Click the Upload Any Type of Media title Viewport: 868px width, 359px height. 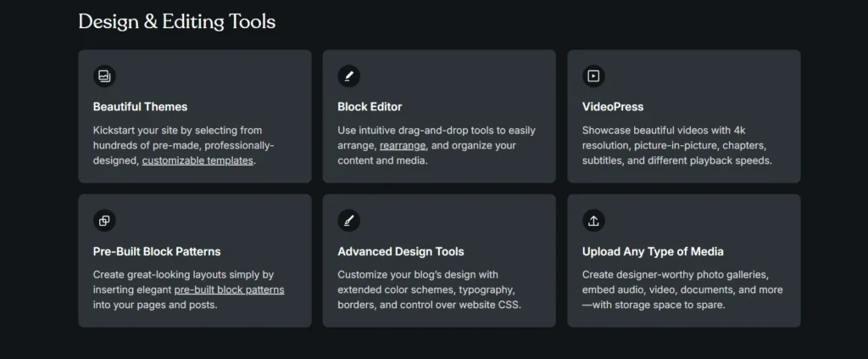point(653,251)
